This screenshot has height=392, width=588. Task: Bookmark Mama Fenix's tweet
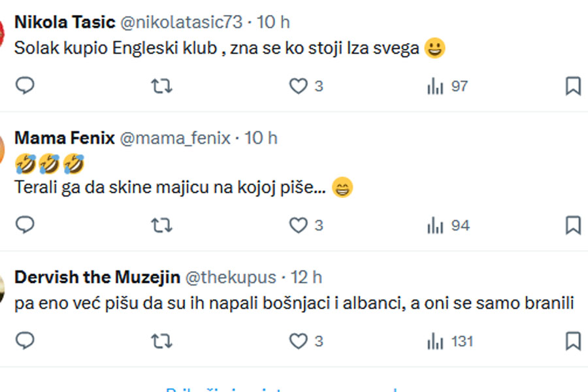point(573,225)
